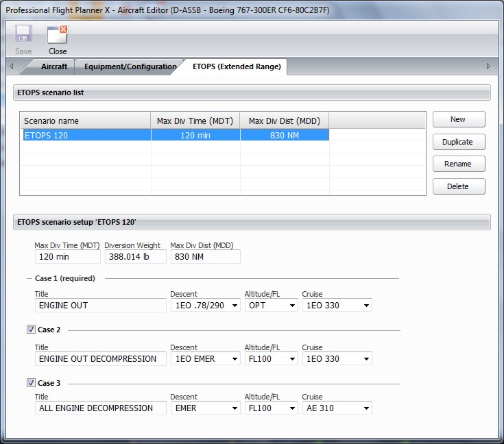This screenshot has width=504, height=444.
Task: Click the Scenario name column header
Action: tap(85, 121)
